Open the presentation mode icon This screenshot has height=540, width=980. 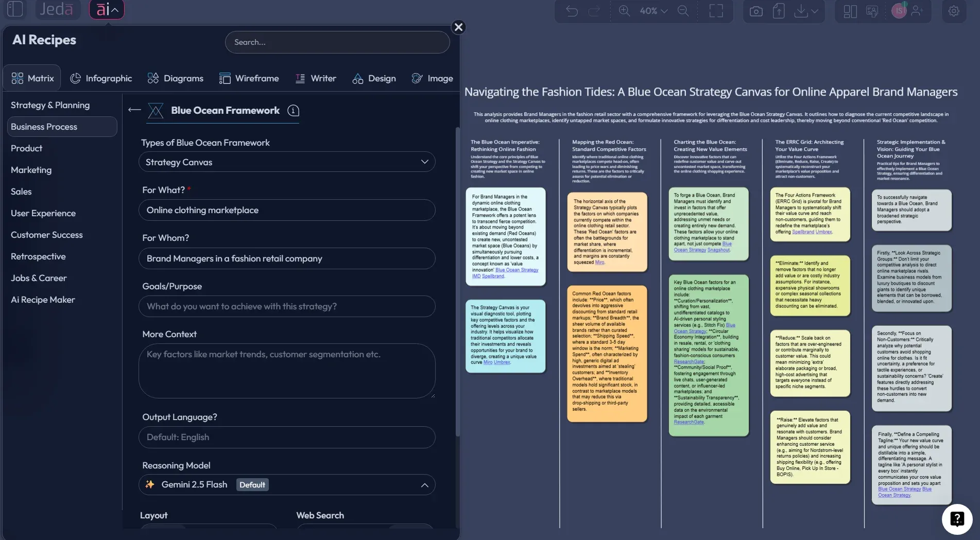[872, 11]
